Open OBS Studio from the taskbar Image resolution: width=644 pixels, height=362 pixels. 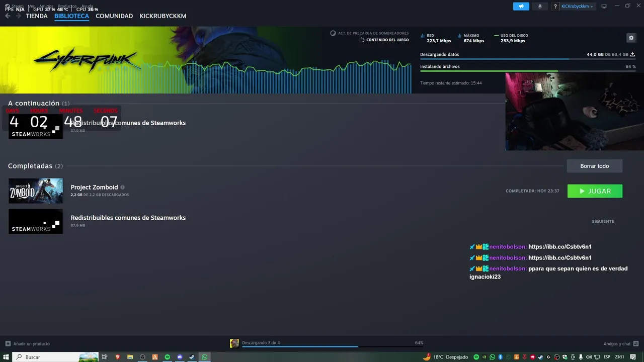point(142,357)
